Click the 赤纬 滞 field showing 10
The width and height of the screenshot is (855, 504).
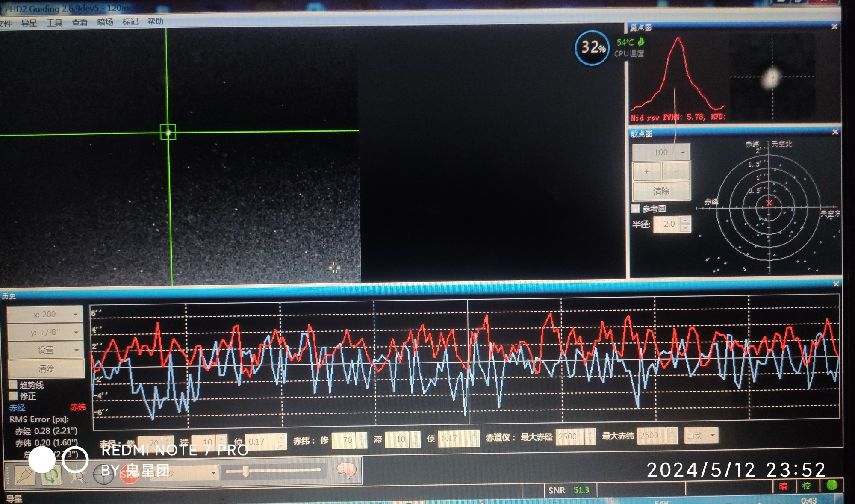pyautogui.click(x=398, y=439)
